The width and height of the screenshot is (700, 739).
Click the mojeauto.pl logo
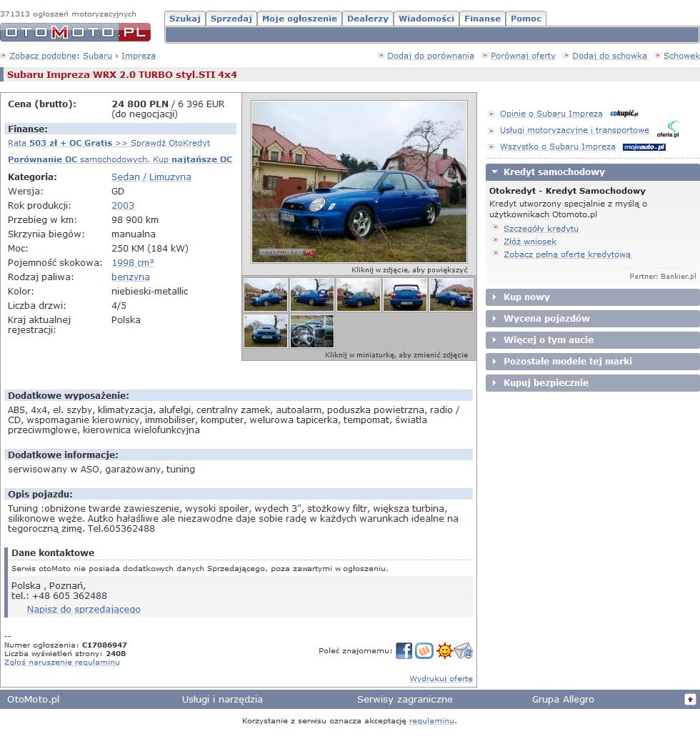pos(644,147)
